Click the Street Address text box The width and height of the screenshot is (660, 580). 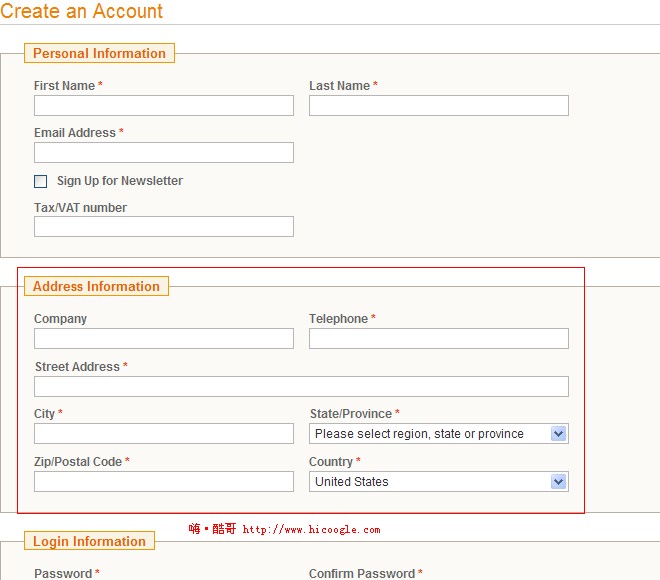tap(301, 387)
